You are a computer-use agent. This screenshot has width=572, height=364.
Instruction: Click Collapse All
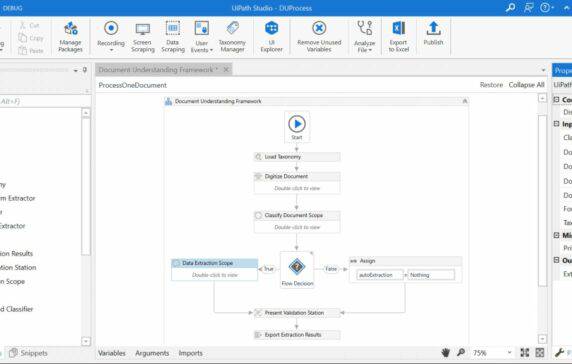click(526, 85)
